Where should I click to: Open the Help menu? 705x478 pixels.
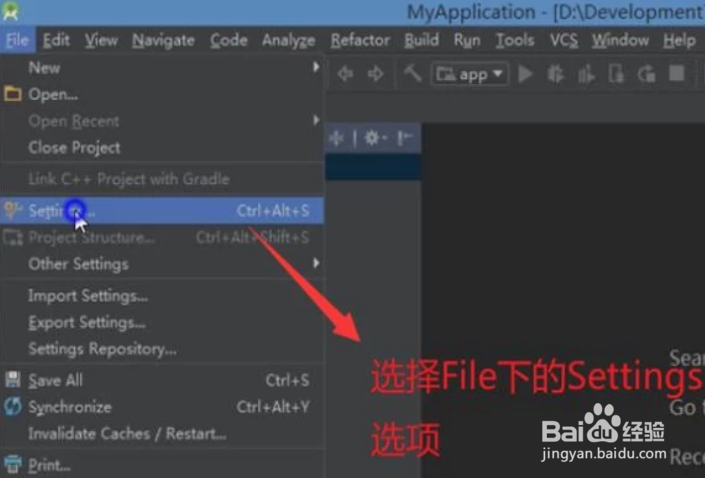click(x=679, y=40)
